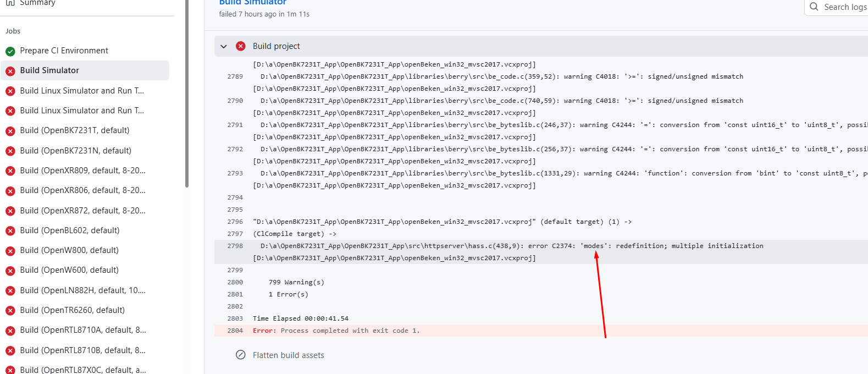Image resolution: width=868 pixels, height=374 pixels.
Task: Open the Build Simulator job
Action: click(x=49, y=70)
